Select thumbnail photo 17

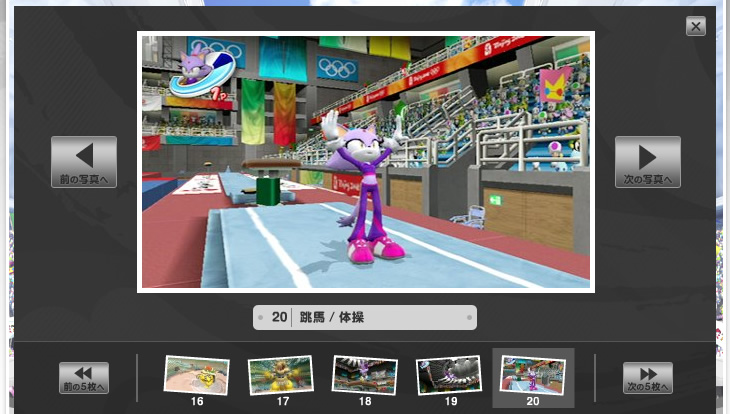point(280,375)
